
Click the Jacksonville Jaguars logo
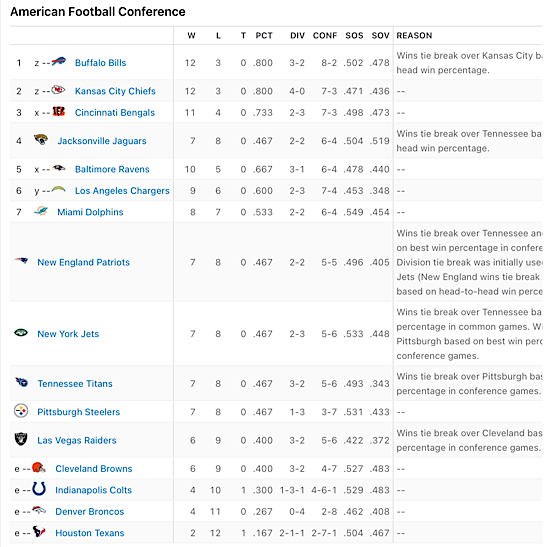[41, 140]
